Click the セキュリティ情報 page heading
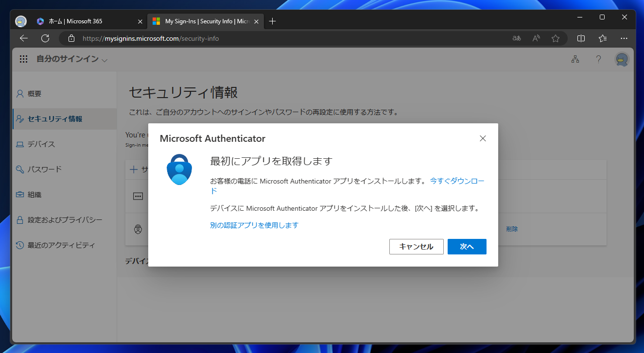 183,93
